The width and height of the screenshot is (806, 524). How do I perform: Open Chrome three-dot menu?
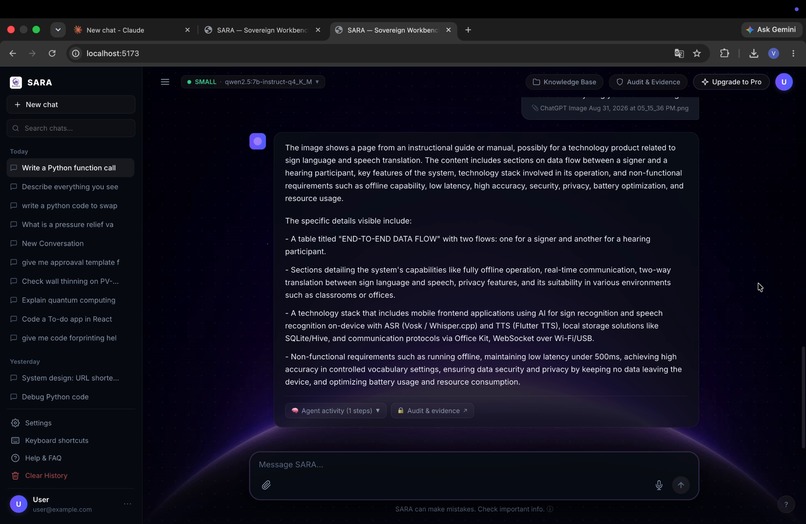tap(793, 53)
